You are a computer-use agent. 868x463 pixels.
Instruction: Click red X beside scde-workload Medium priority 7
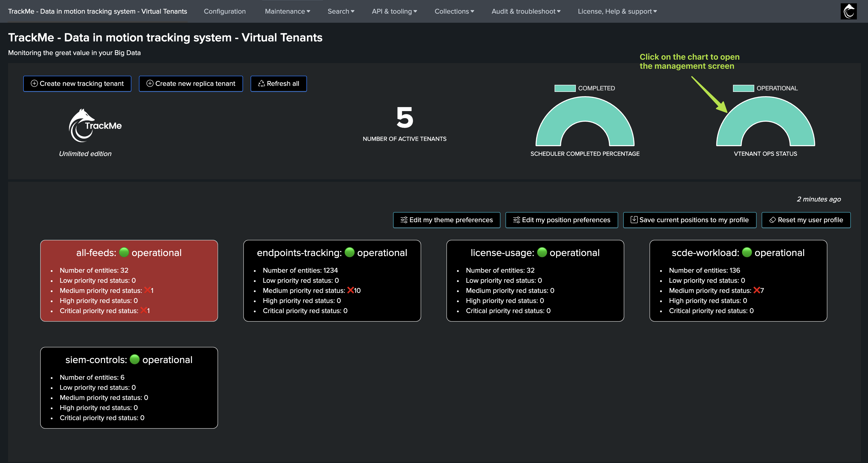(x=756, y=290)
